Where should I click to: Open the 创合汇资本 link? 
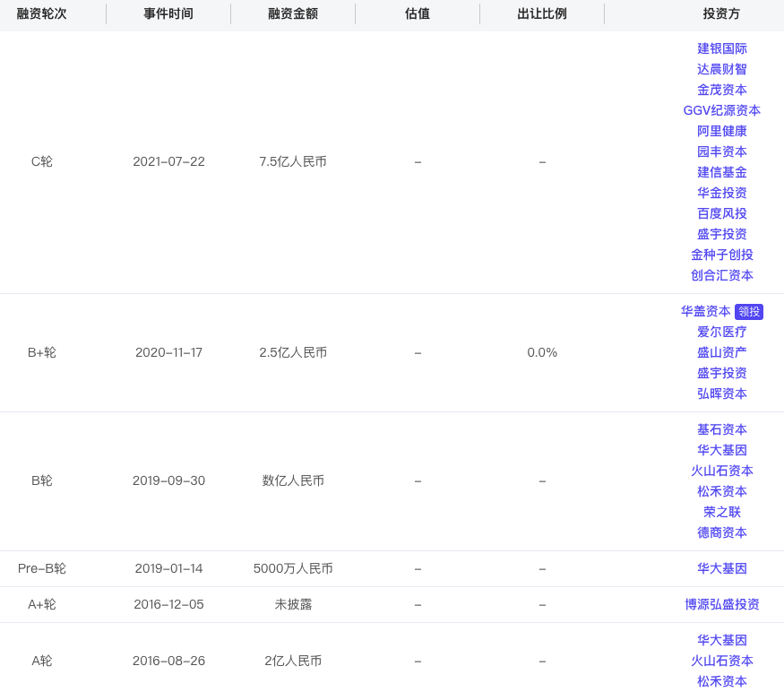point(721,275)
